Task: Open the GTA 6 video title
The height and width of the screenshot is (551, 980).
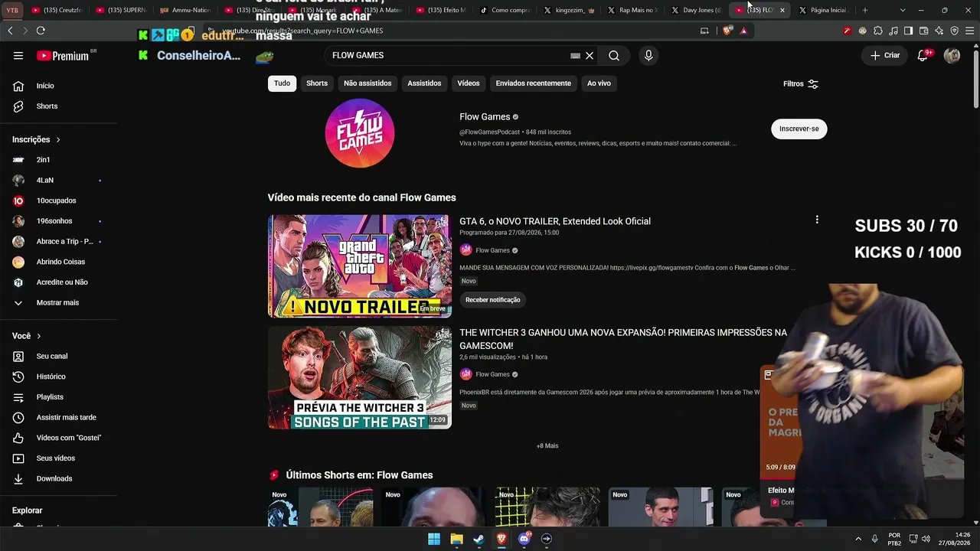Action: [555, 221]
